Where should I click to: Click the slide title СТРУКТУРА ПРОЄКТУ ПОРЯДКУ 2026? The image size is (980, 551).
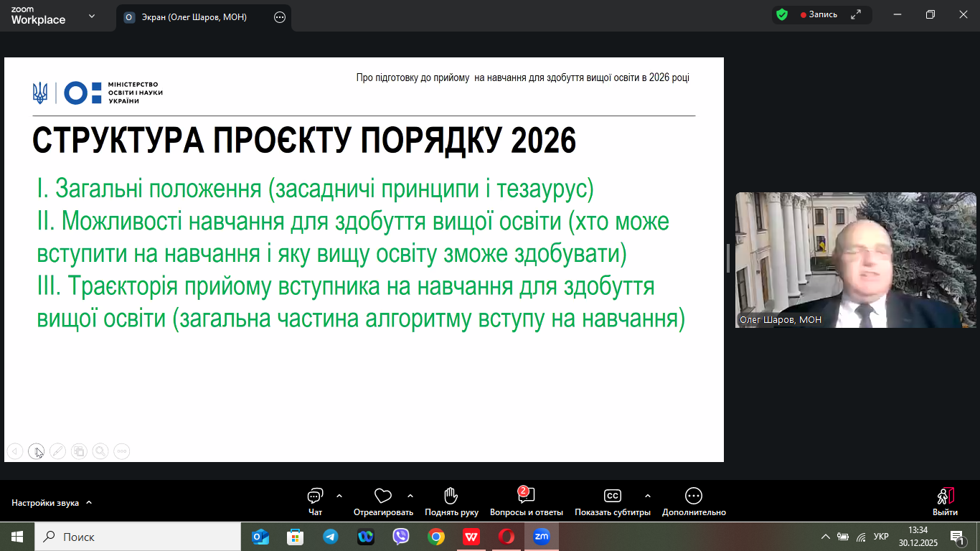click(x=304, y=141)
